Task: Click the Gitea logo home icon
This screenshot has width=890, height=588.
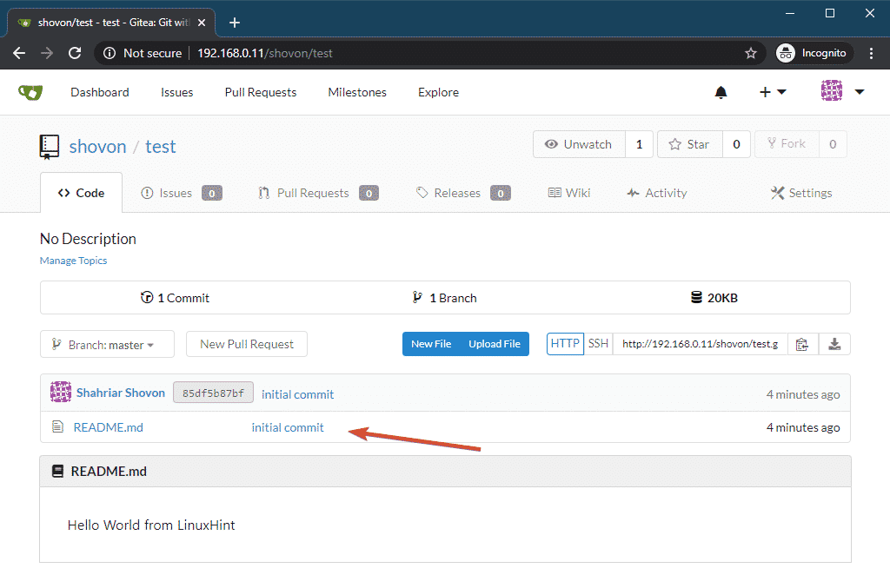Action: pos(30,92)
